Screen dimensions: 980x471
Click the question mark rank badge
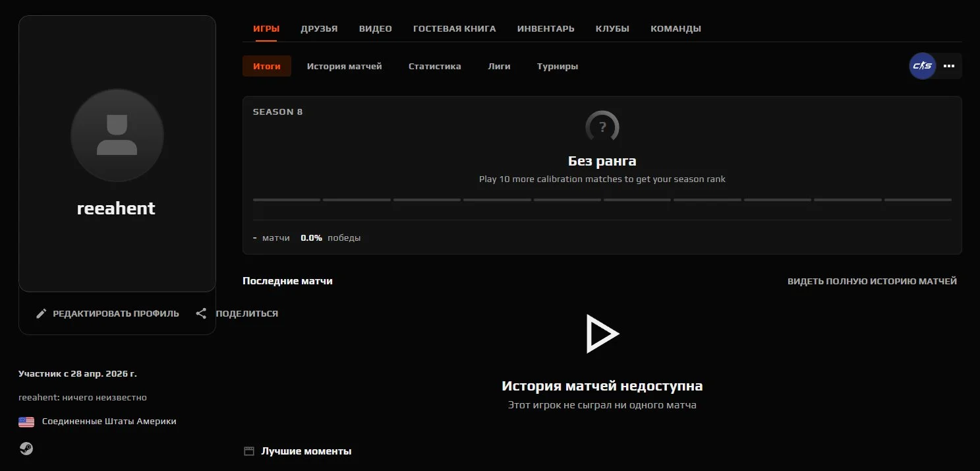pyautogui.click(x=602, y=127)
